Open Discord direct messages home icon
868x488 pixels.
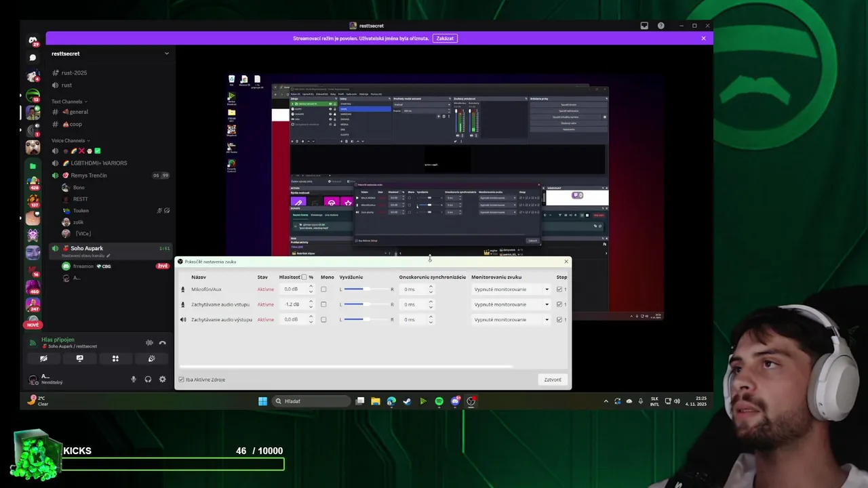pyautogui.click(x=33, y=41)
